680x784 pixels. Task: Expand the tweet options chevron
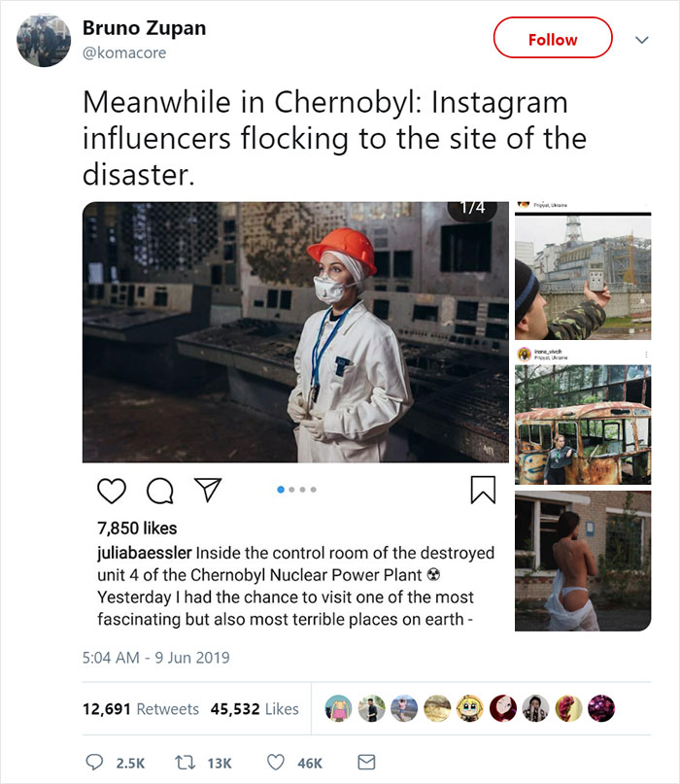640,40
